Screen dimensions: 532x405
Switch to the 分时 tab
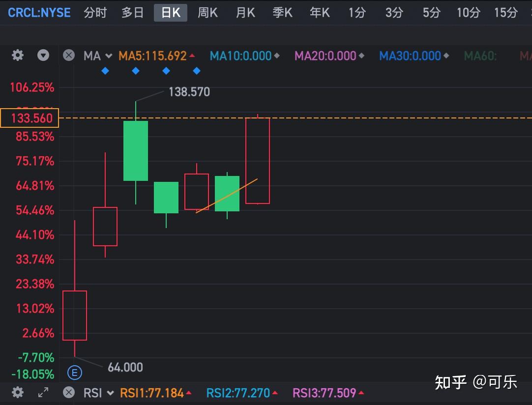95,13
